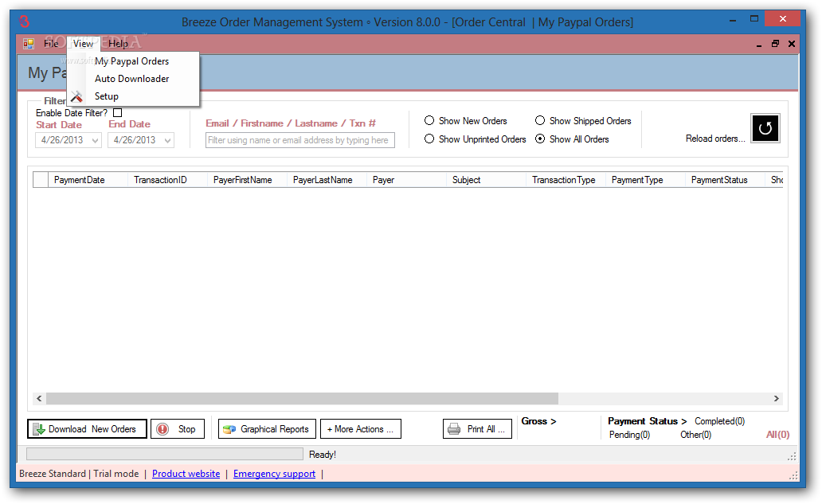Close the inner My Paypal Orders window
The width and height of the screenshot is (822, 504).
click(792, 44)
